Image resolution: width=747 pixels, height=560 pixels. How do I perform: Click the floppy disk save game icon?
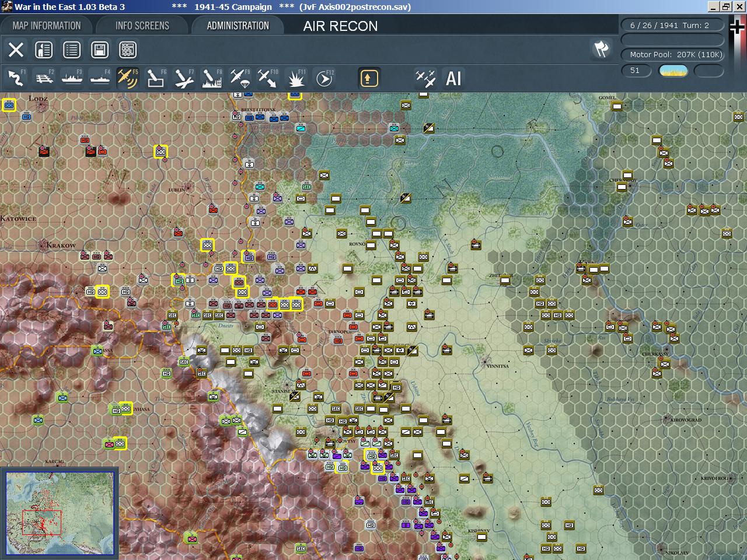pyautogui.click(x=100, y=50)
